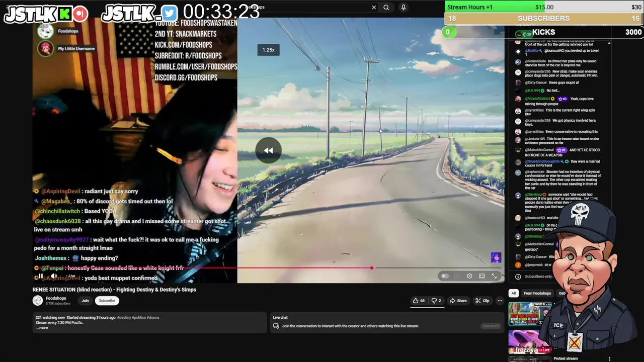The height and width of the screenshot is (362, 644).
Task: Click the Join button
Action: click(x=85, y=301)
